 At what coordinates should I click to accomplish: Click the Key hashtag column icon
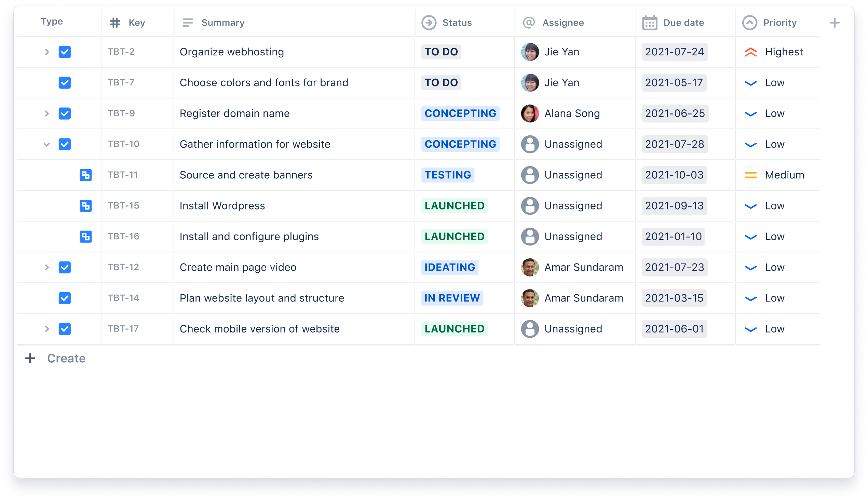coord(115,22)
